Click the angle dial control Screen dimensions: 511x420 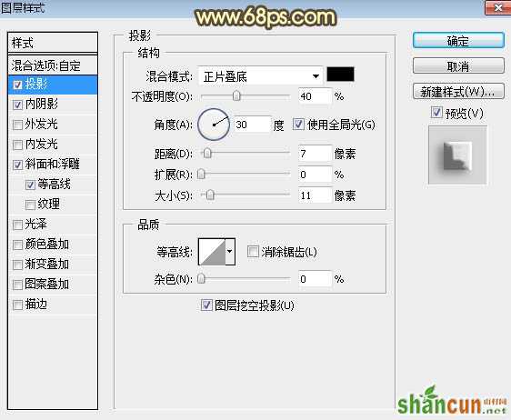pos(214,125)
